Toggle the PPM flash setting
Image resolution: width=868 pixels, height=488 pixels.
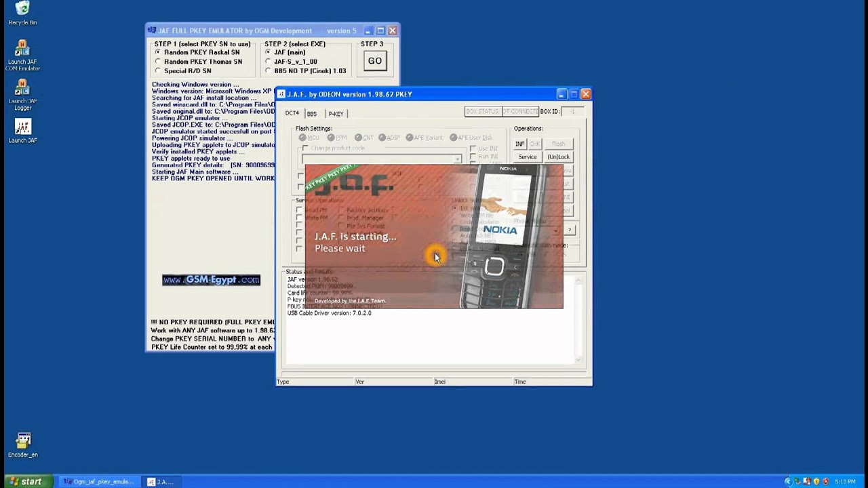click(331, 138)
